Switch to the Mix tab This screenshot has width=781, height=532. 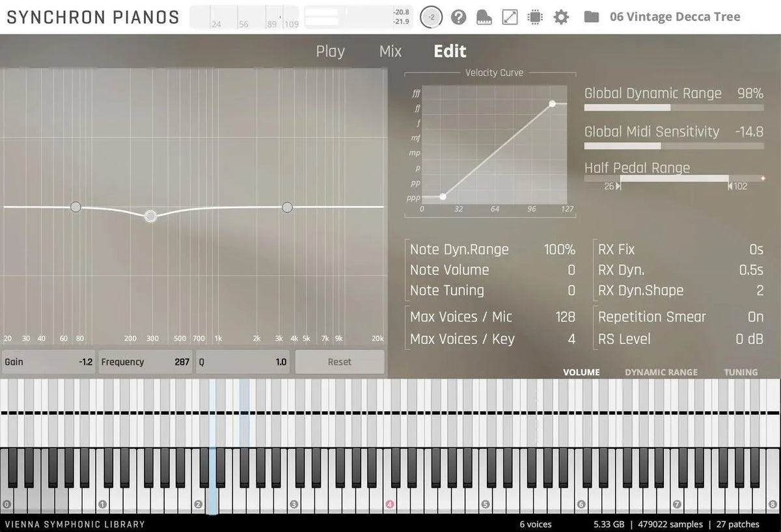(390, 51)
